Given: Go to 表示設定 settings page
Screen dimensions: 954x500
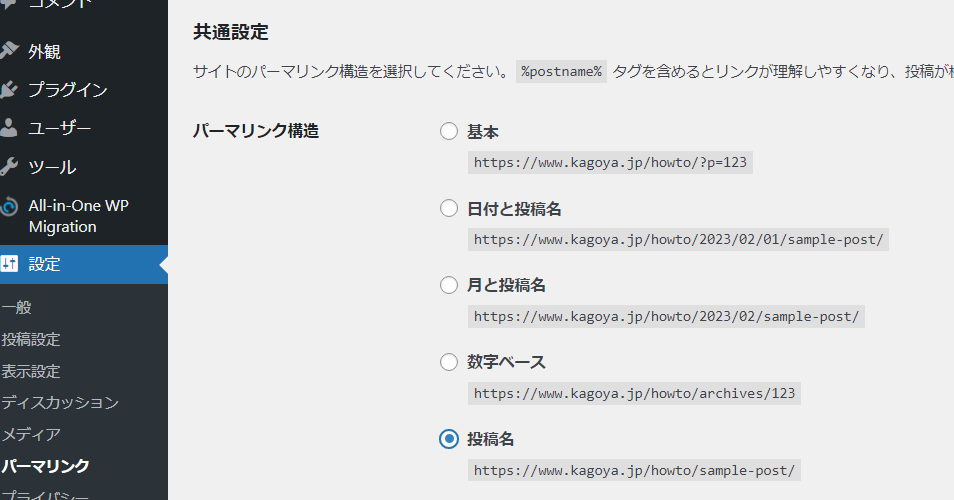Looking at the screenshot, I should click(31, 372).
